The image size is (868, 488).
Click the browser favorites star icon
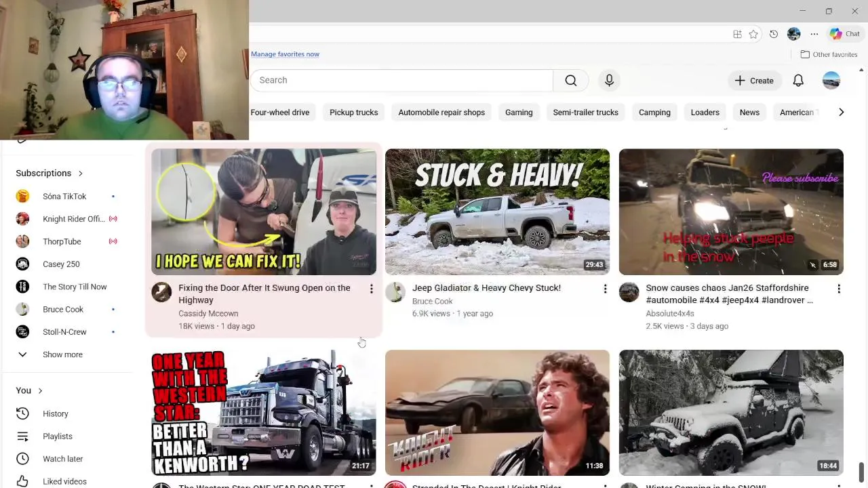(753, 34)
